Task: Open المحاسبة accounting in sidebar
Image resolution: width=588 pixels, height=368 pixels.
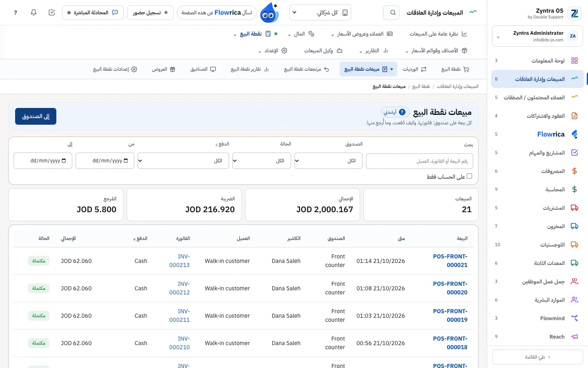Action: point(537,189)
